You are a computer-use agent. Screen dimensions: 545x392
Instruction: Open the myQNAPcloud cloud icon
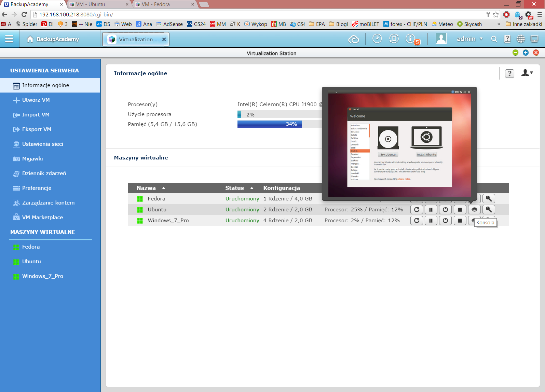(354, 39)
